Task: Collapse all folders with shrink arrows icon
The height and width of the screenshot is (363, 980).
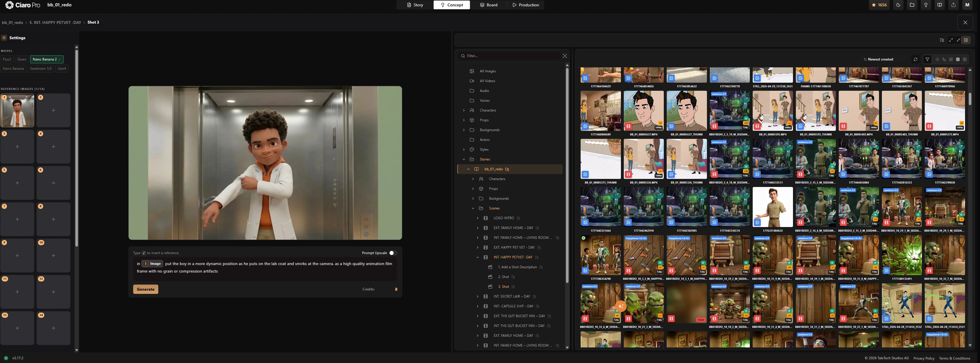Action: coord(958,40)
